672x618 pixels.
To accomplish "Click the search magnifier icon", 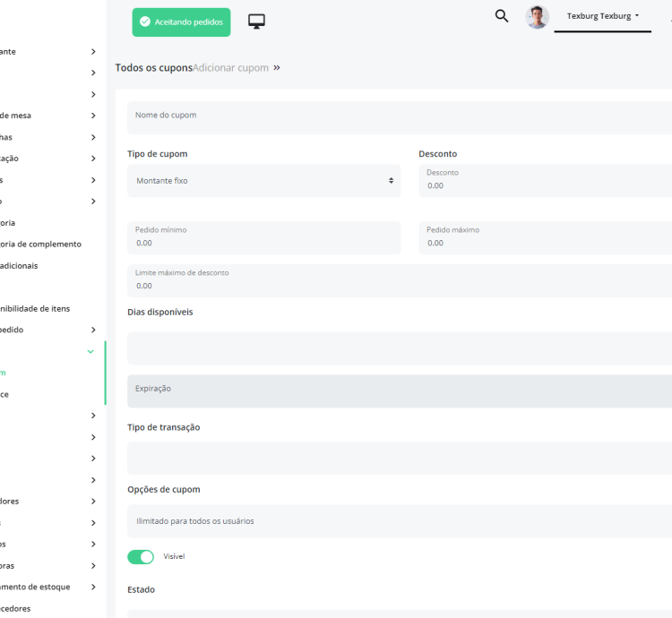I will pyautogui.click(x=502, y=16).
